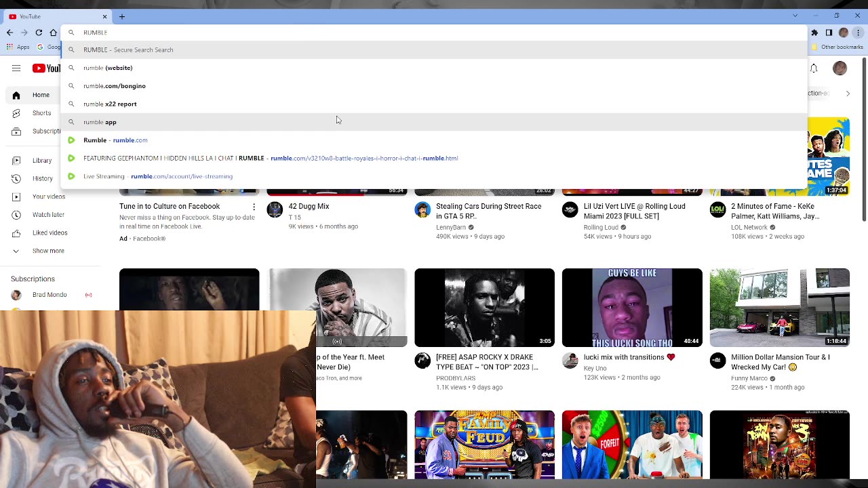The height and width of the screenshot is (488, 868).
Task: Open the '42 Dugg Mix' video title
Action: pyautogui.click(x=309, y=206)
